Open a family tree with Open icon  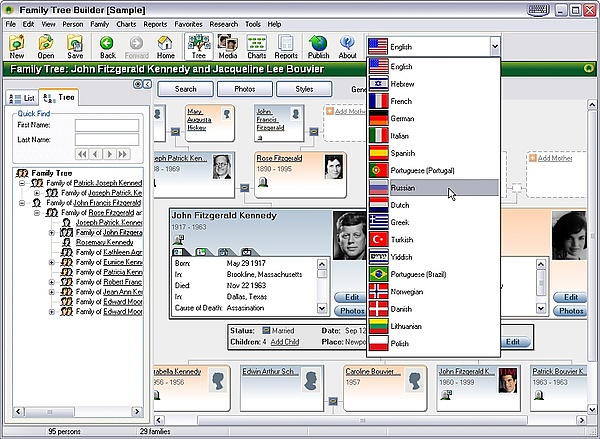coord(46,46)
